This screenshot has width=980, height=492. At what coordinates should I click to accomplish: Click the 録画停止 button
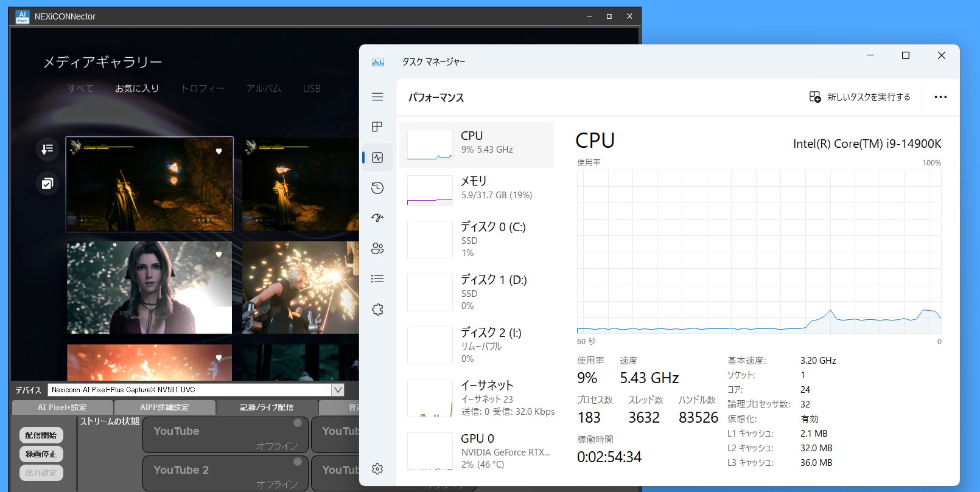[41, 454]
